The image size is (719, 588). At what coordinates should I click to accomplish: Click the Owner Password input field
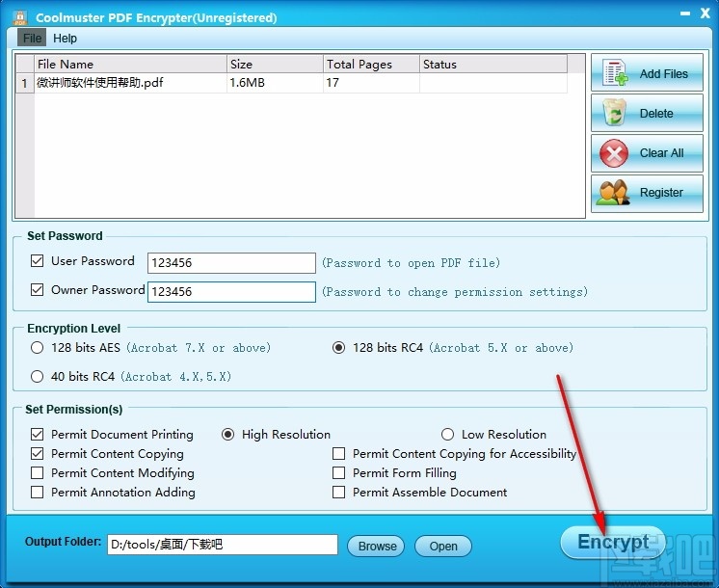[231, 292]
